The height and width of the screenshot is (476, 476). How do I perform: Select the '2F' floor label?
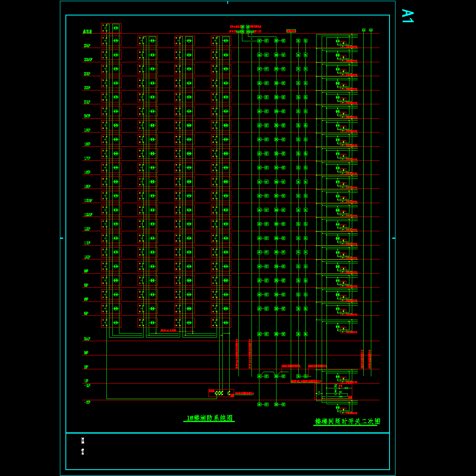pos(86,367)
